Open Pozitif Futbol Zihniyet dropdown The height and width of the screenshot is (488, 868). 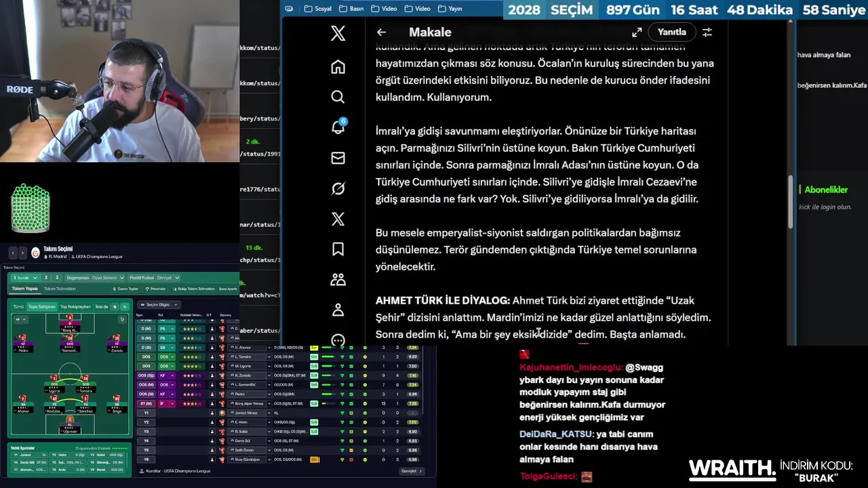tap(154, 278)
